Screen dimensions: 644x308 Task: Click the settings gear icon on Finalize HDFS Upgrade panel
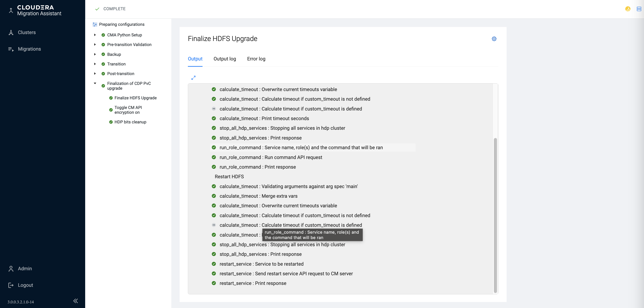tap(494, 39)
